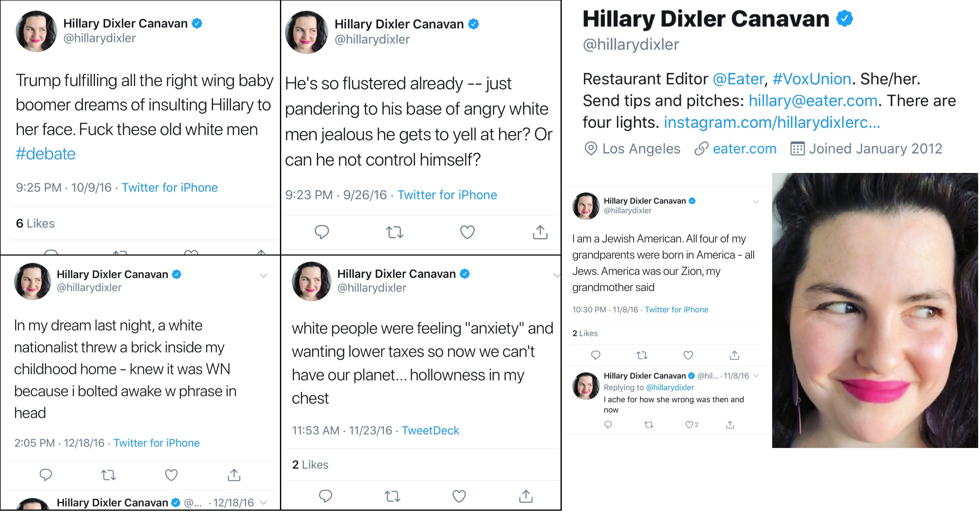Image resolution: width=980 pixels, height=512 pixels.
Task: Retweet the "white people were feeling anxiety" tweet
Action: click(x=392, y=496)
